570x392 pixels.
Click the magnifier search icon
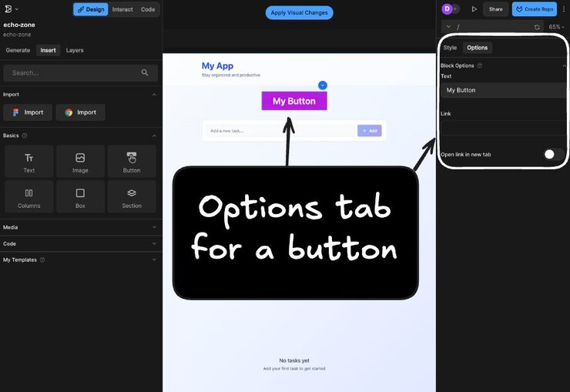pyautogui.click(x=145, y=72)
